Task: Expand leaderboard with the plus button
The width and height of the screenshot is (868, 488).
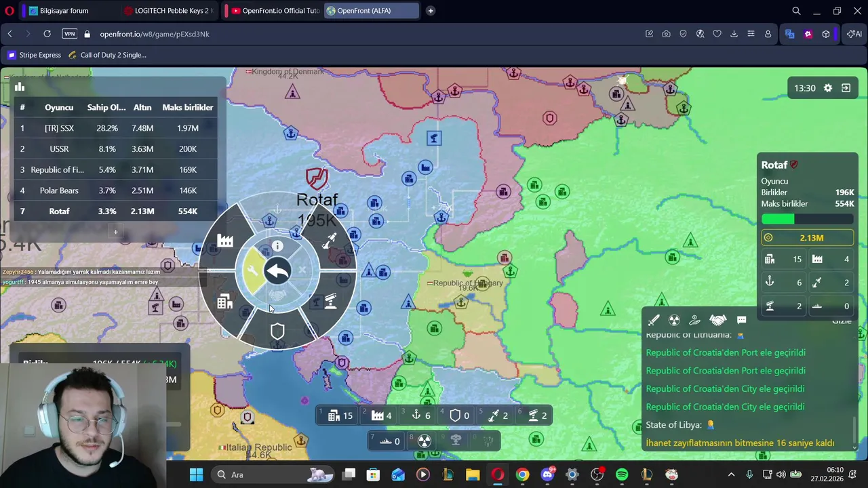Action: (115, 232)
